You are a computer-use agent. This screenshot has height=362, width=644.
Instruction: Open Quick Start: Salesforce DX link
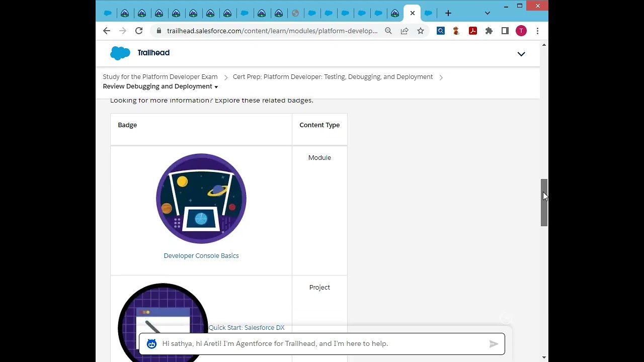tap(247, 327)
